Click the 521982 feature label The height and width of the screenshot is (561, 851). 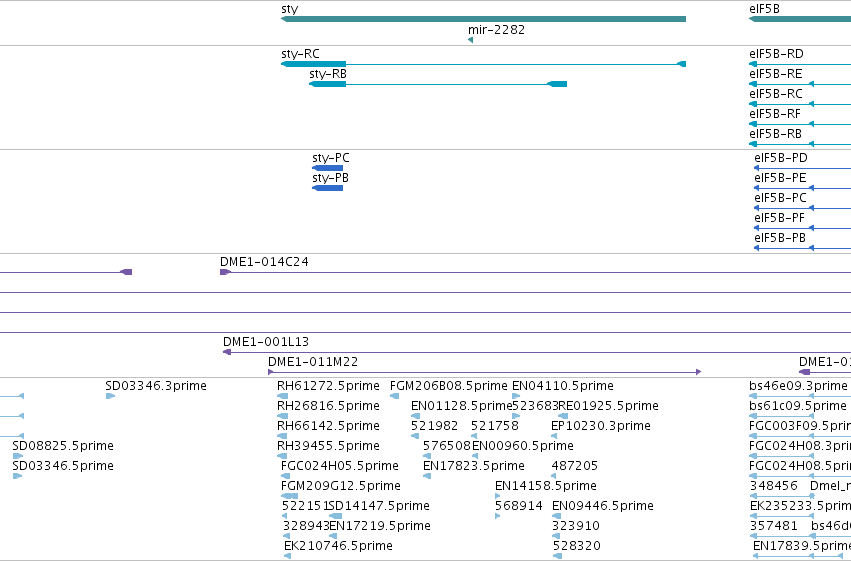pyautogui.click(x=434, y=426)
